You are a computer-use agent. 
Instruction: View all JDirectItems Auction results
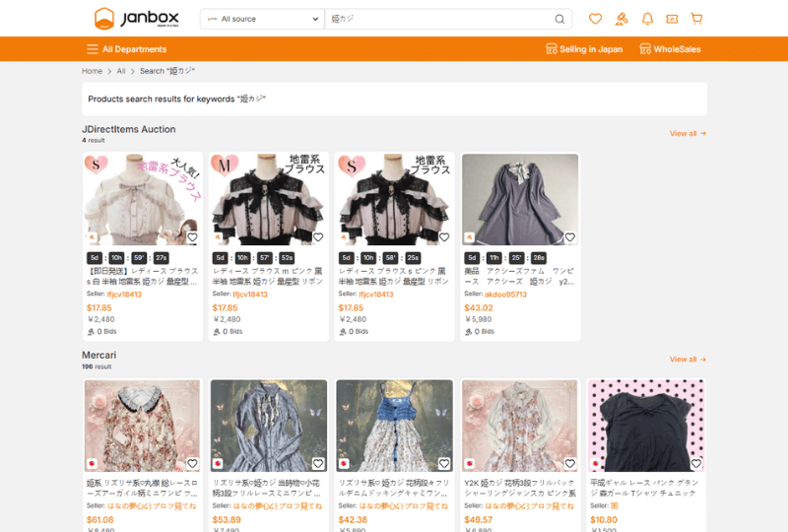[688, 133]
